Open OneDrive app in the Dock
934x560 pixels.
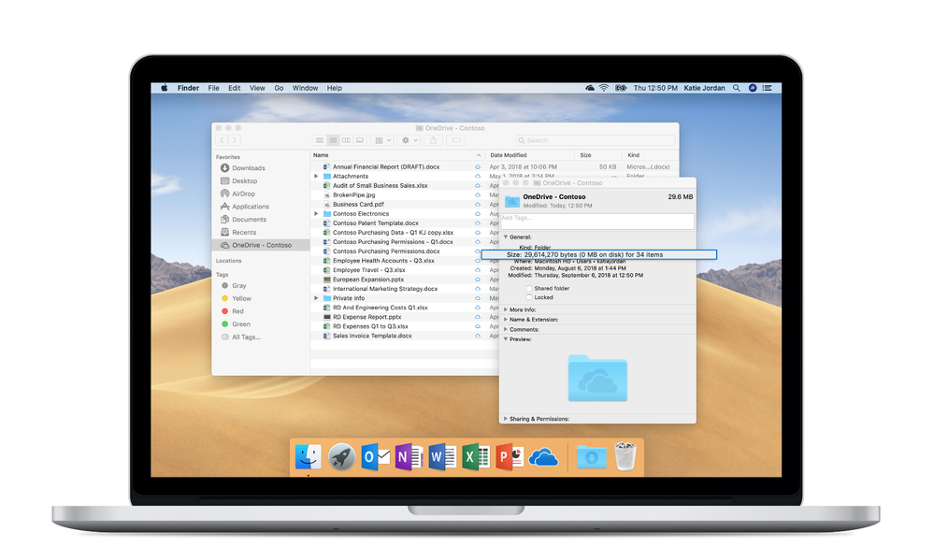(x=543, y=457)
